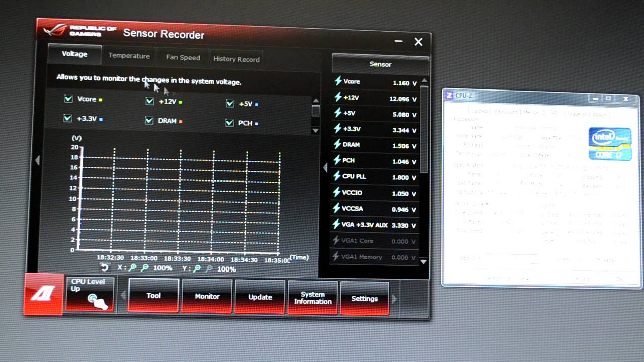Click the CPU PLL sensor lightning icon
This screenshot has width=644, height=362.
[337, 176]
